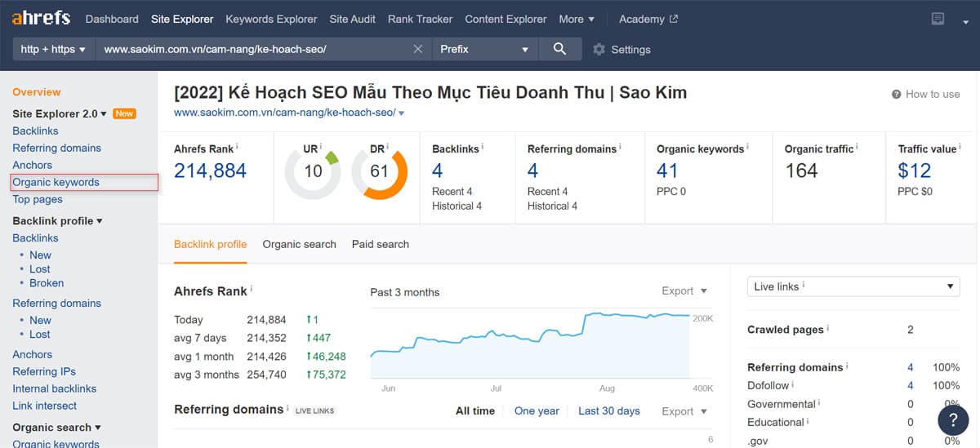Open Broken backlinks in sidebar
Viewport: 980px width, 448px height.
tap(47, 283)
